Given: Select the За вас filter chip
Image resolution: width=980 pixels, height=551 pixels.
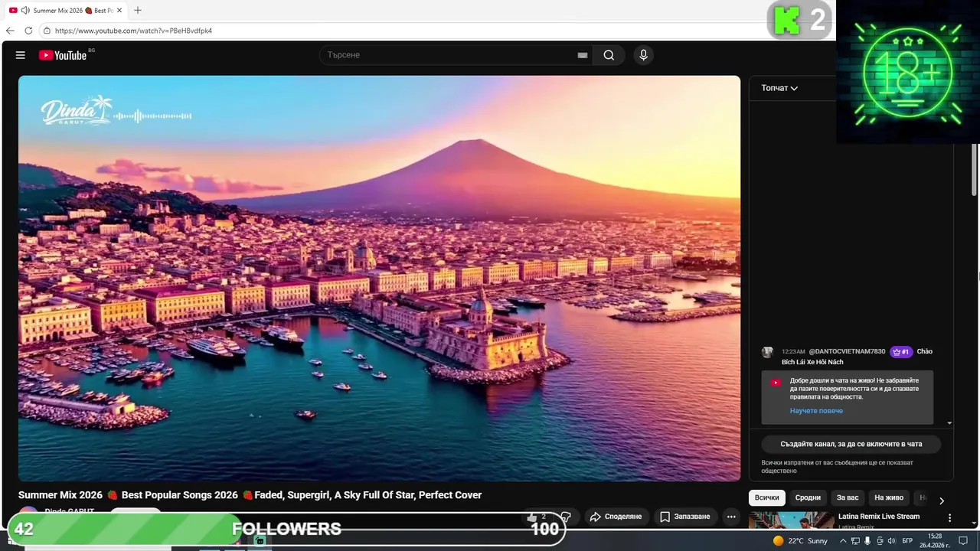Looking at the screenshot, I should pyautogui.click(x=848, y=497).
